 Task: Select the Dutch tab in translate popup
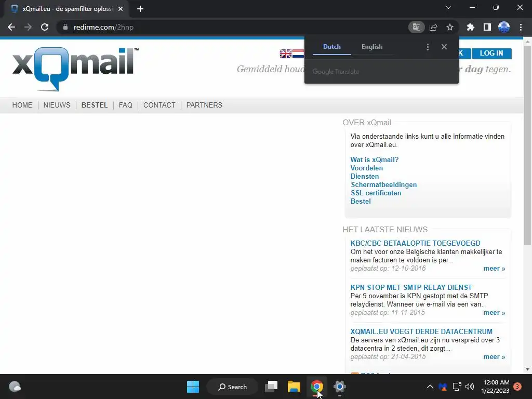[332, 47]
